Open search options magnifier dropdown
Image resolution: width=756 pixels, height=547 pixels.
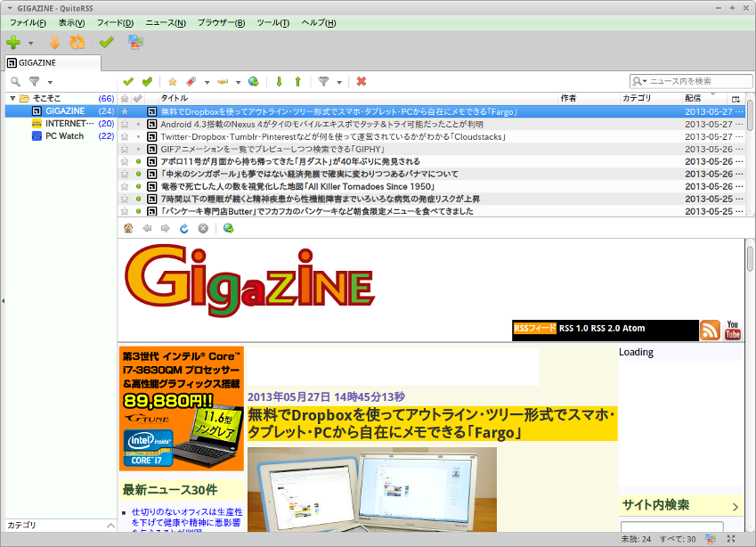tap(639, 81)
